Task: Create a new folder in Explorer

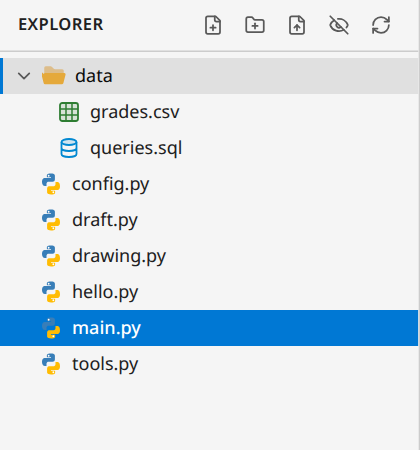Action: pyautogui.click(x=255, y=25)
